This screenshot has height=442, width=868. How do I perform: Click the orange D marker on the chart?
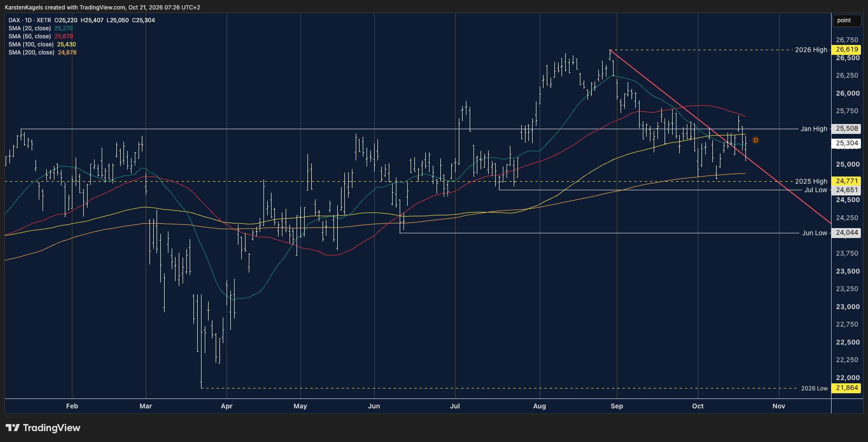[x=755, y=140]
